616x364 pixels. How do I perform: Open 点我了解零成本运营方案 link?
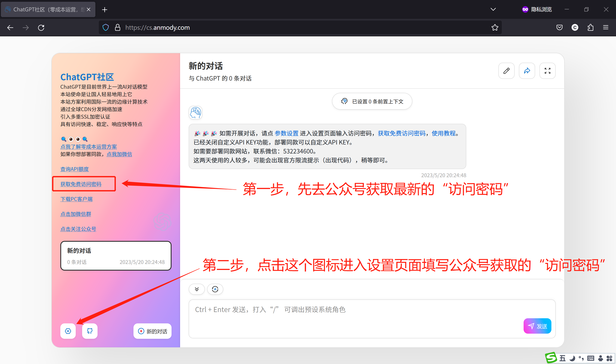click(x=89, y=147)
